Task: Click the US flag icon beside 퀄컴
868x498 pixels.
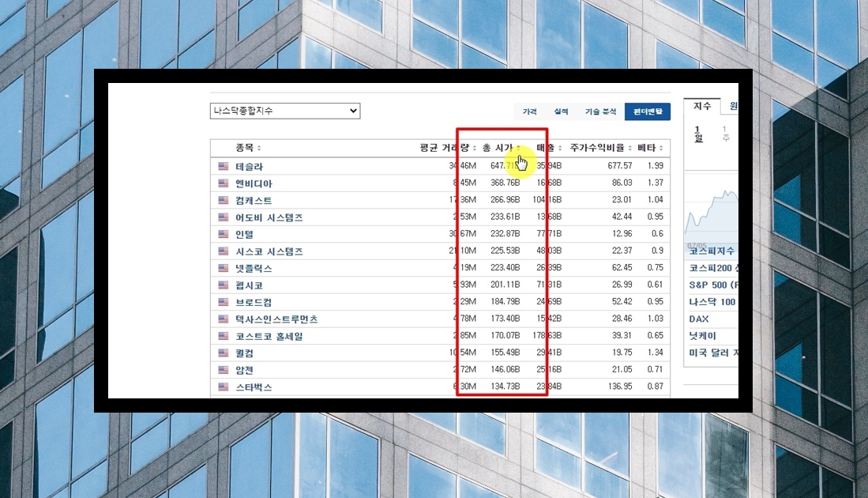Action: pos(223,353)
